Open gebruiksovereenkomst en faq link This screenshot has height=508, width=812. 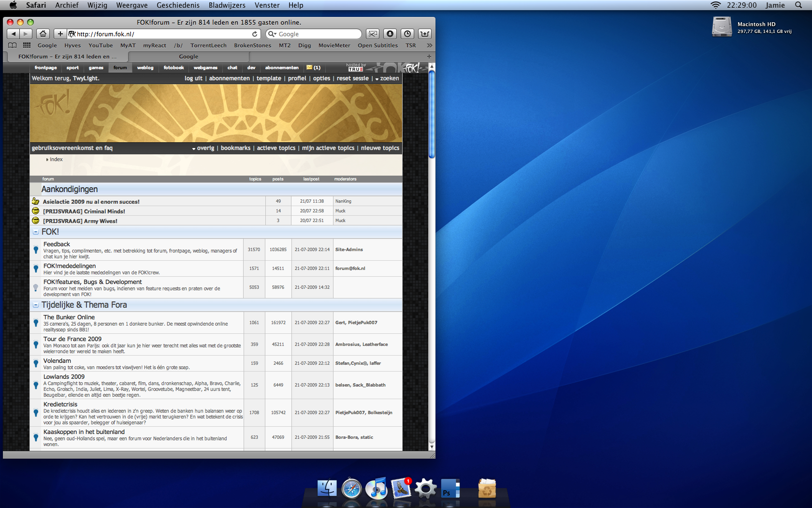[72, 148]
